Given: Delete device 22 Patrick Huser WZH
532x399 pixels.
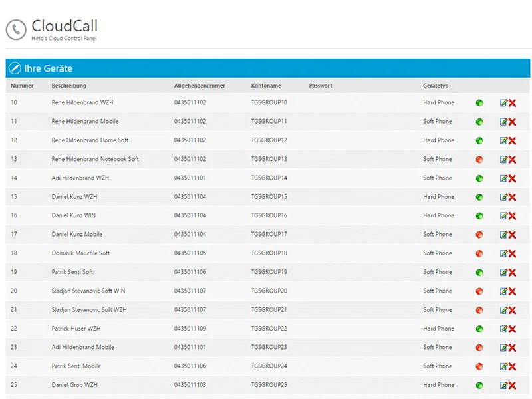Looking at the screenshot, I should pyautogui.click(x=513, y=329).
